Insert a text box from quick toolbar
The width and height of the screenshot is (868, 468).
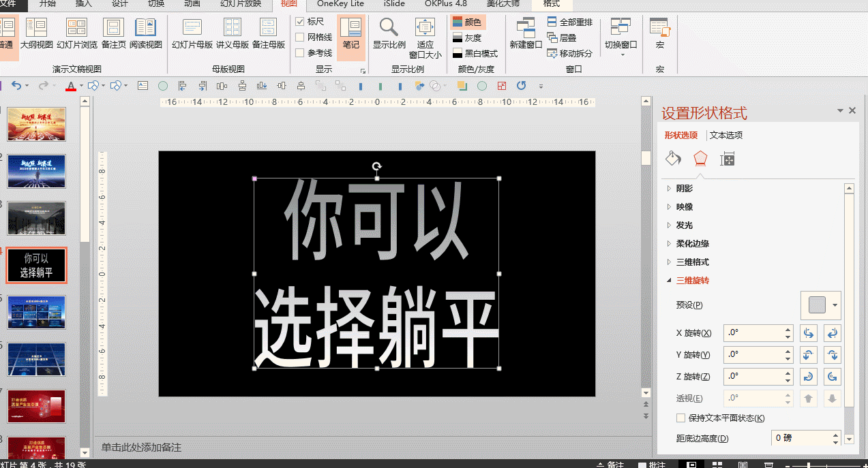143,86
